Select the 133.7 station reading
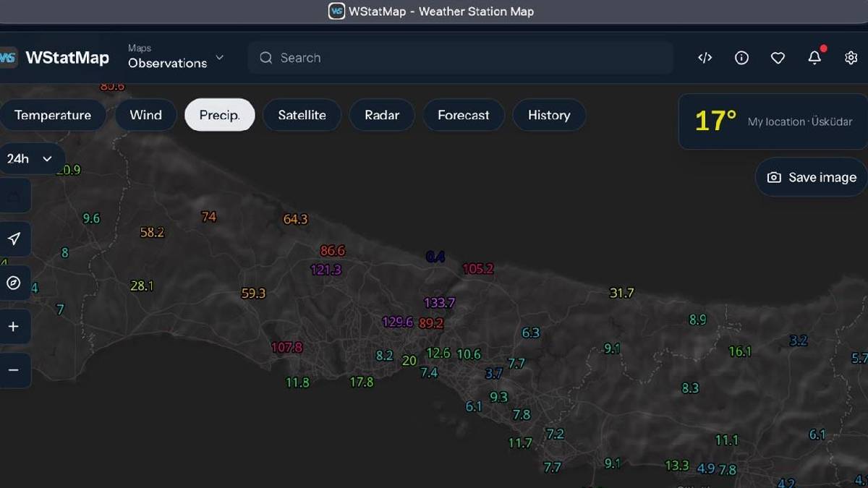868x488 pixels. point(439,303)
